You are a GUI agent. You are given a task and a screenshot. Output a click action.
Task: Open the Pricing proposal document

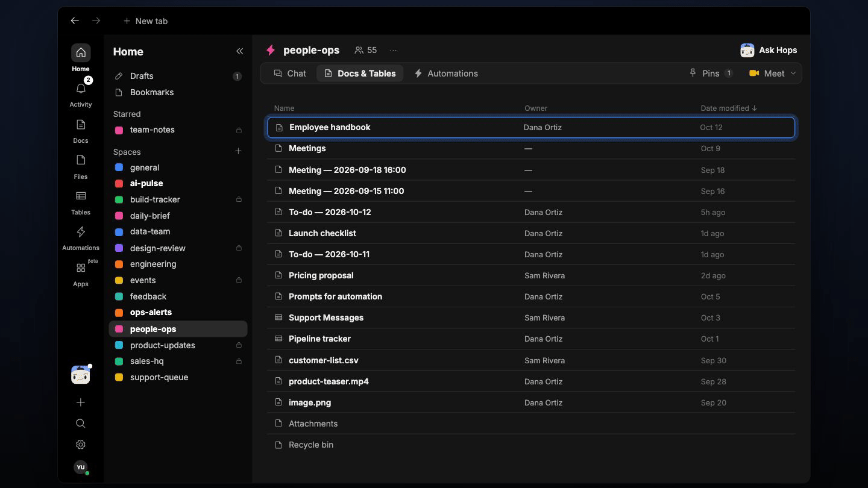point(531,275)
